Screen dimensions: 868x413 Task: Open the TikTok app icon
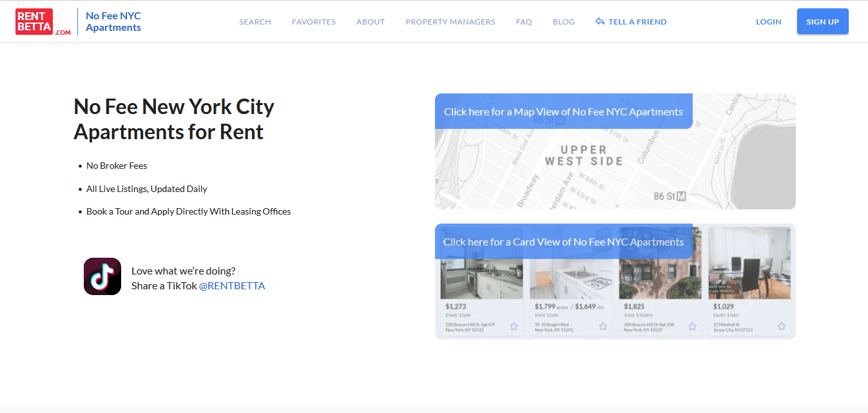click(x=102, y=276)
